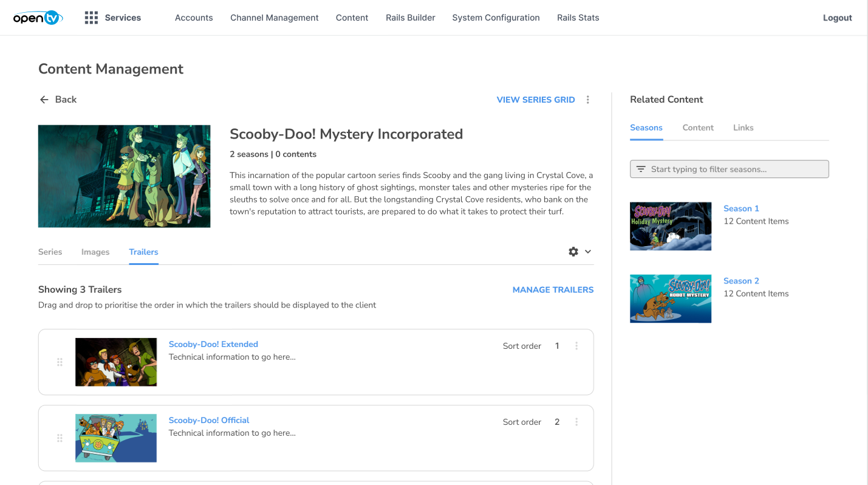This screenshot has height=485, width=868.
Task: Switch to the Related Content 'Content' tab
Action: (x=698, y=128)
